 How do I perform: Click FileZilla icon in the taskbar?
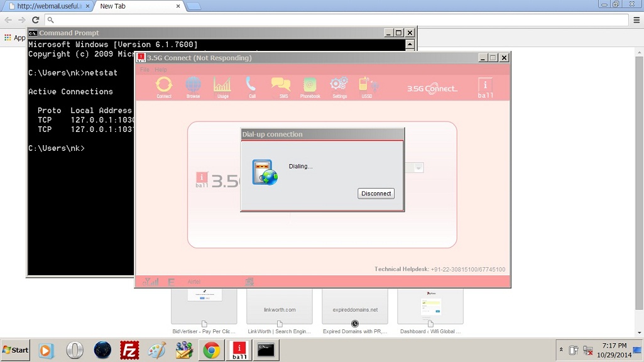129,350
